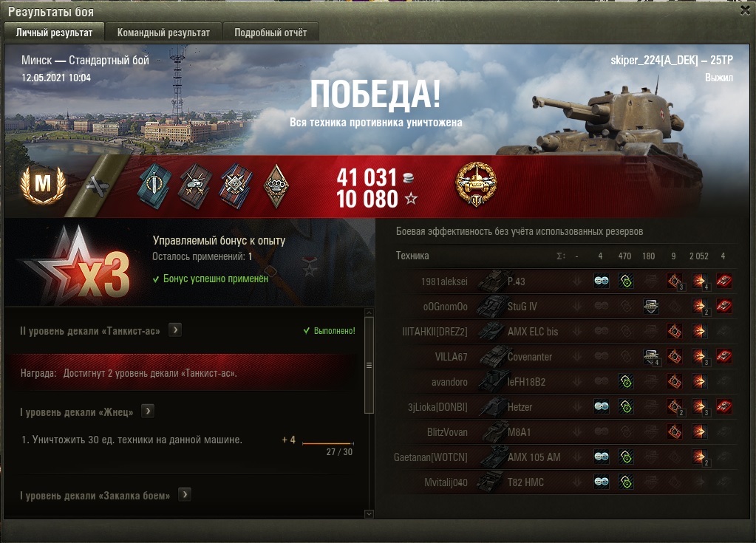
Task: Click the teal sword ribbon award icon
Action: click(154, 185)
